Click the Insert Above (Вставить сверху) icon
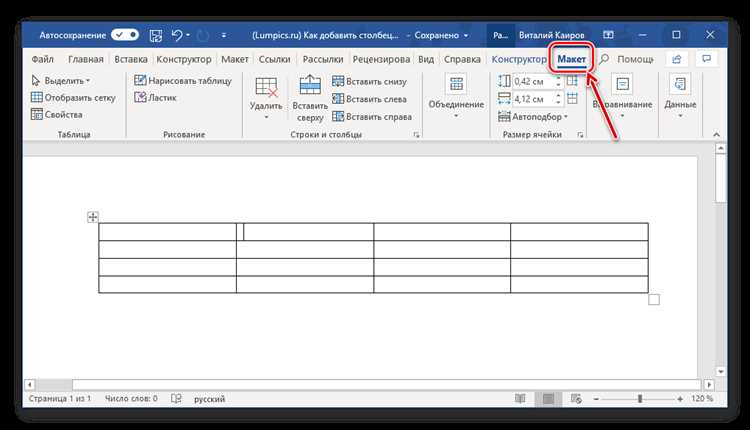 point(310,85)
